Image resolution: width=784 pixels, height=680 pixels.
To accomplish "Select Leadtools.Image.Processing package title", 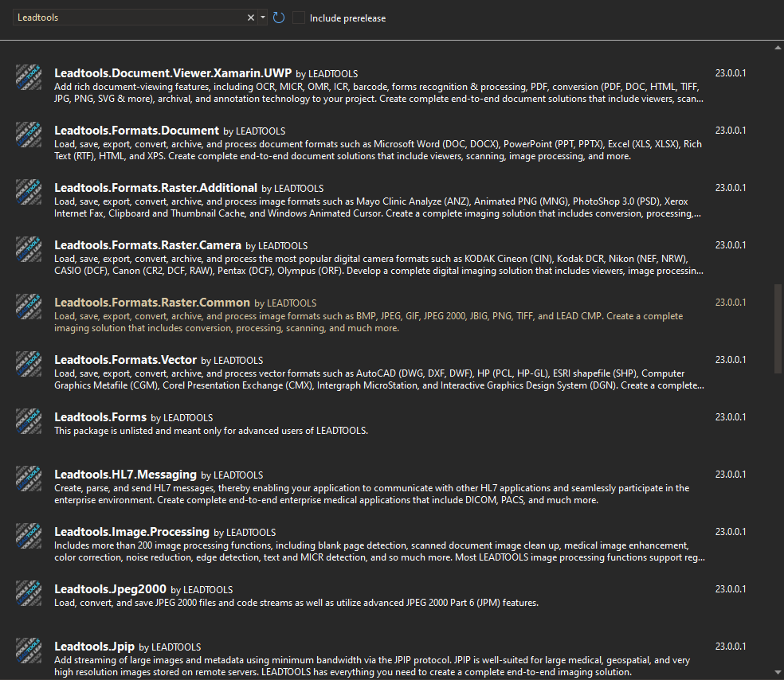I will (131, 532).
